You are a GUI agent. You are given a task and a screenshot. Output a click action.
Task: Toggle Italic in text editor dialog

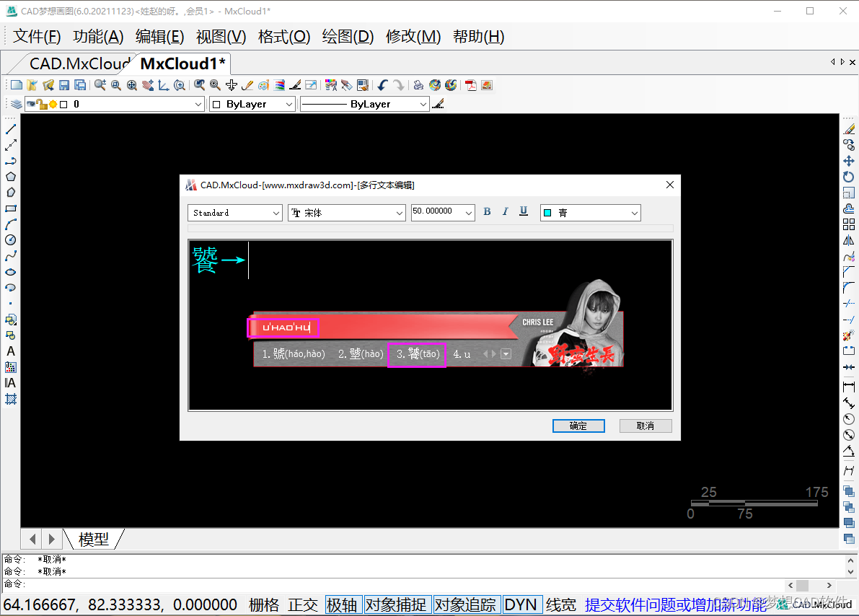505,212
